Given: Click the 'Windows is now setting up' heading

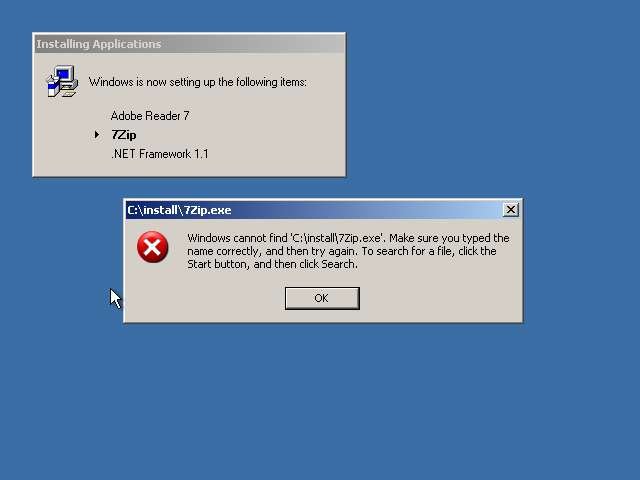Looking at the screenshot, I should 198,82.
